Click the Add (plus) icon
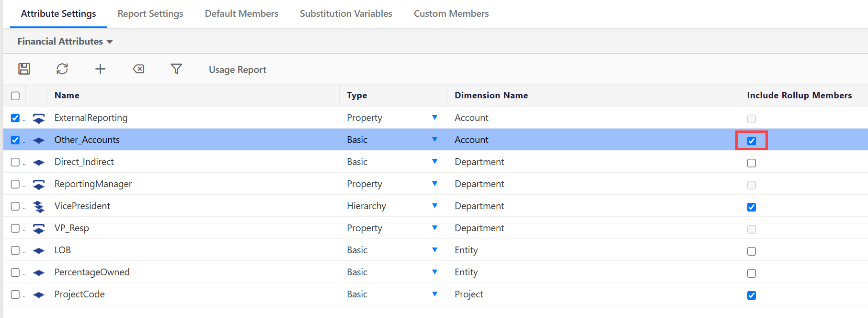868x318 pixels. click(x=100, y=69)
